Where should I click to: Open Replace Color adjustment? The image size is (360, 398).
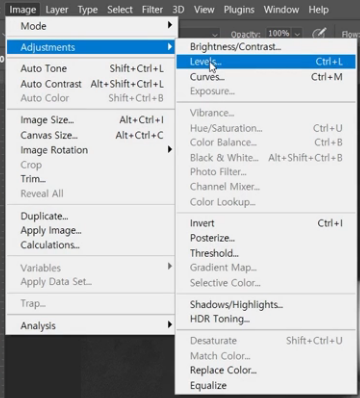point(266,370)
